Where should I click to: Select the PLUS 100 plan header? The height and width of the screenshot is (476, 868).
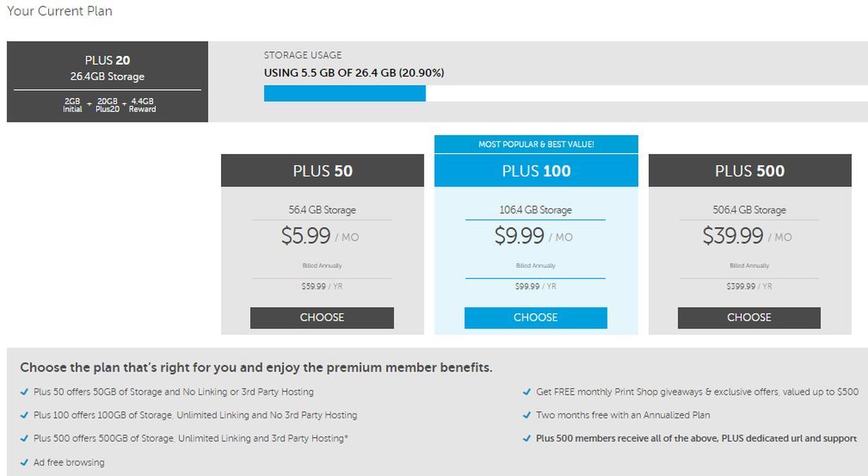tap(536, 171)
